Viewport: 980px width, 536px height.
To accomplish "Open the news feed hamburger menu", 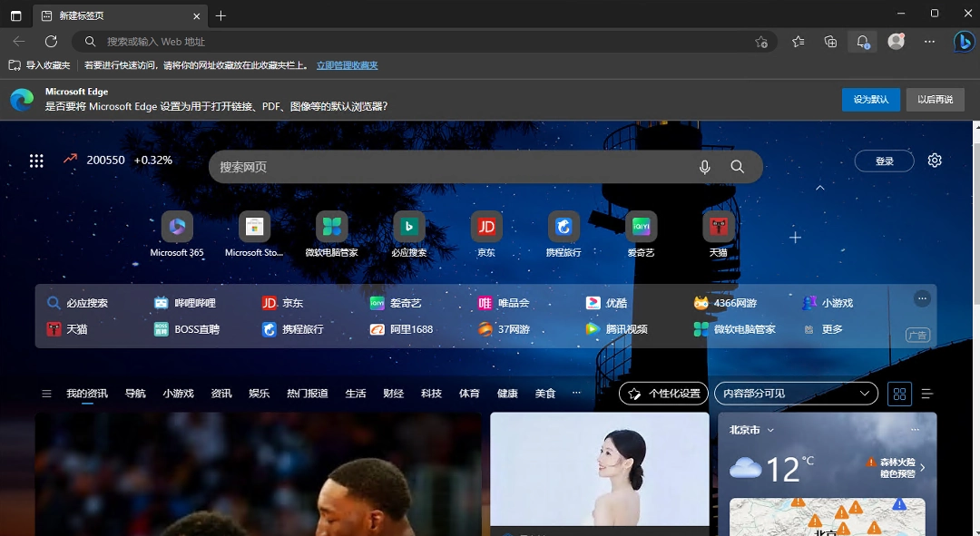I will (46, 394).
